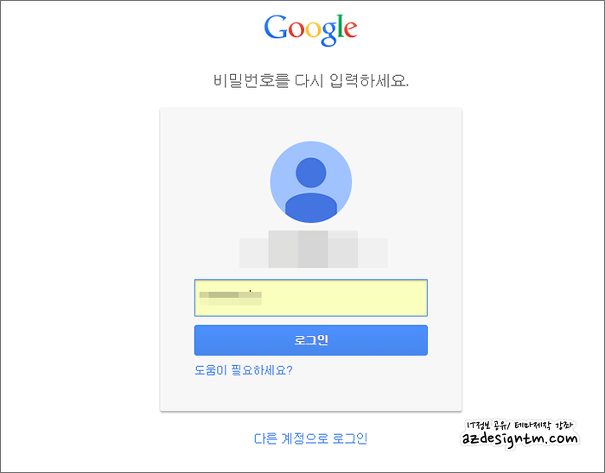Select the blue profile avatar icon

pyautogui.click(x=311, y=182)
